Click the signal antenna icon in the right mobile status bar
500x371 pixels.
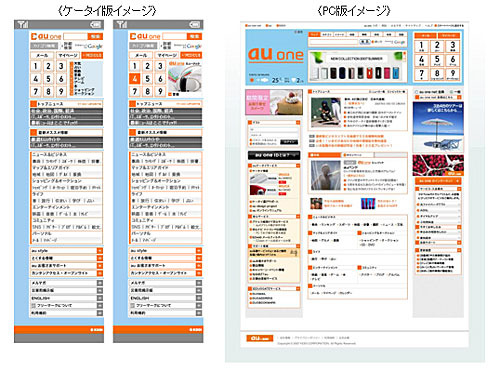point(122,24)
